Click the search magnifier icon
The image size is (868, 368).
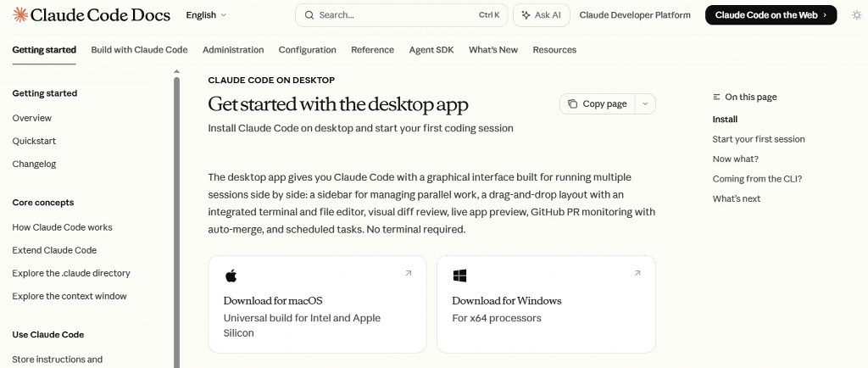(309, 15)
